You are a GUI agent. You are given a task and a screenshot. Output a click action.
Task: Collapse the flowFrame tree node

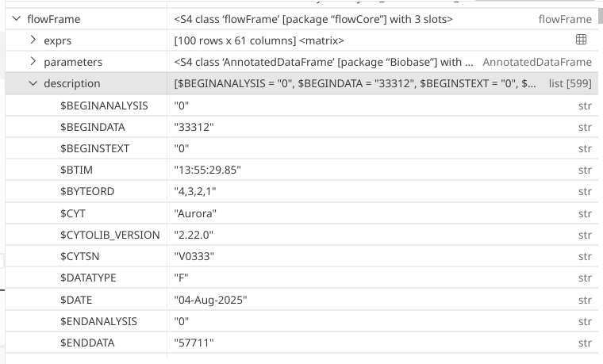pos(16,19)
